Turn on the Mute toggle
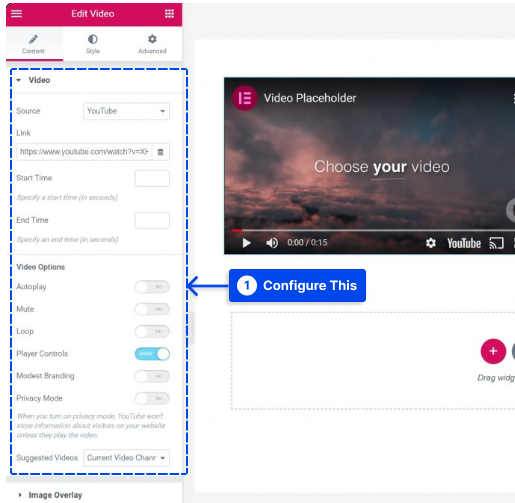515x503 pixels. point(152,309)
